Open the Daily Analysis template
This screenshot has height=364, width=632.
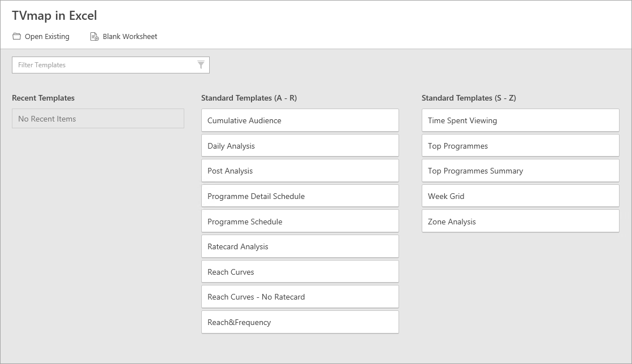pos(300,145)
